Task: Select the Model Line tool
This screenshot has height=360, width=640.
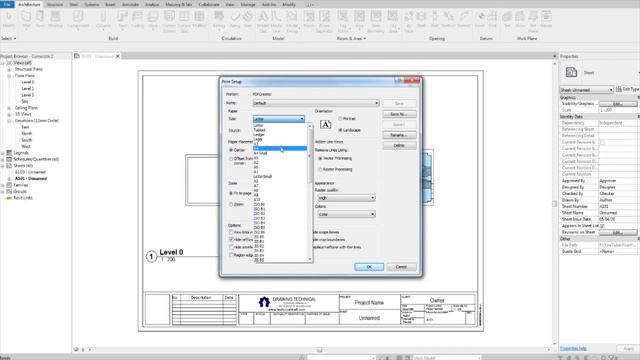Action: pos(276,21)
